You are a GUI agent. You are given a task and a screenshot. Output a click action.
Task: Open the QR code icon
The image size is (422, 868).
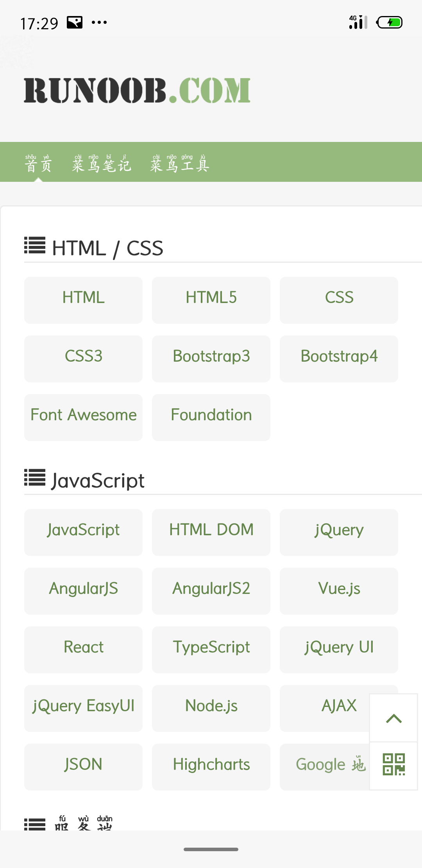393,765
